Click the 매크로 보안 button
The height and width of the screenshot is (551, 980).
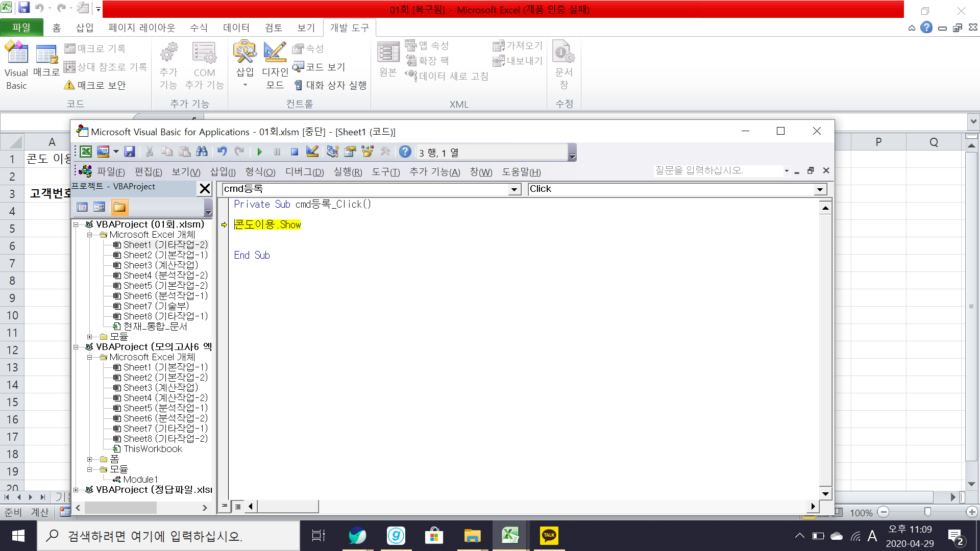(x=95, y=85)
